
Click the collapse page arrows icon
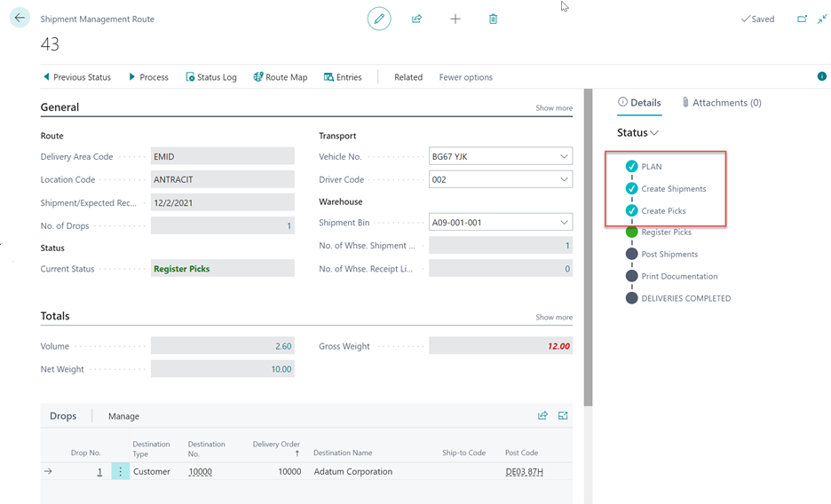point(821,19)
